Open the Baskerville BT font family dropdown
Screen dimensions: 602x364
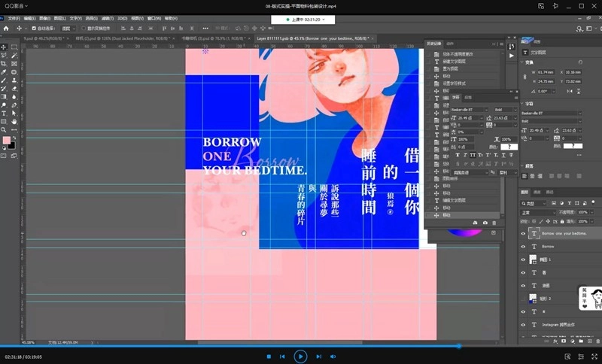coord(549,111)
